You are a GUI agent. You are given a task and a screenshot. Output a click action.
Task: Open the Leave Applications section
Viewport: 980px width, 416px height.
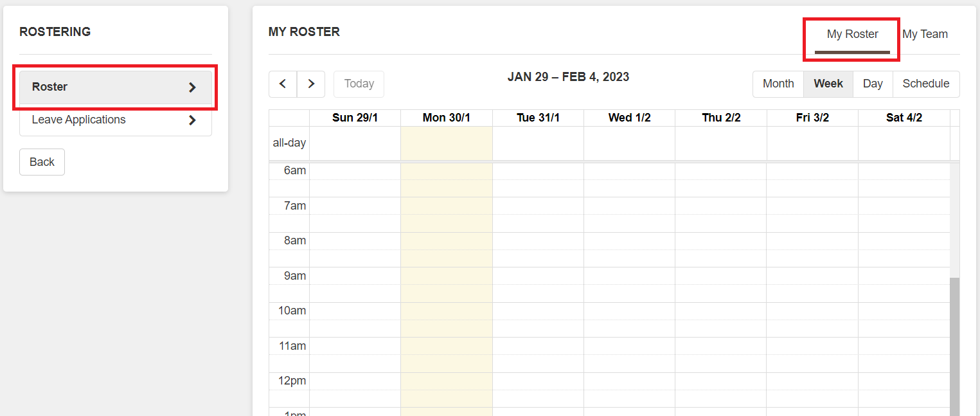[79, 120]
